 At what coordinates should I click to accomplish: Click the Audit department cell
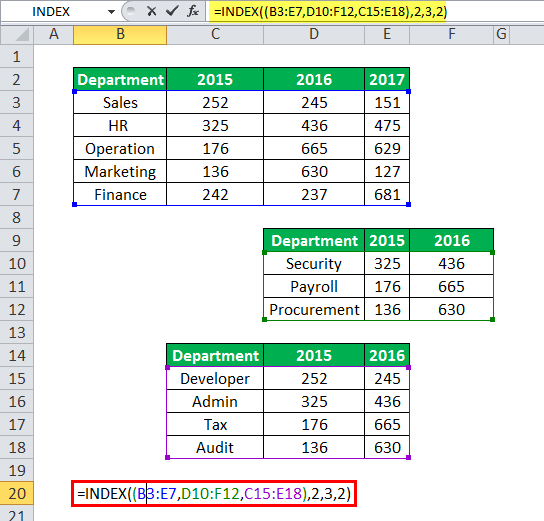pos(215,447)
